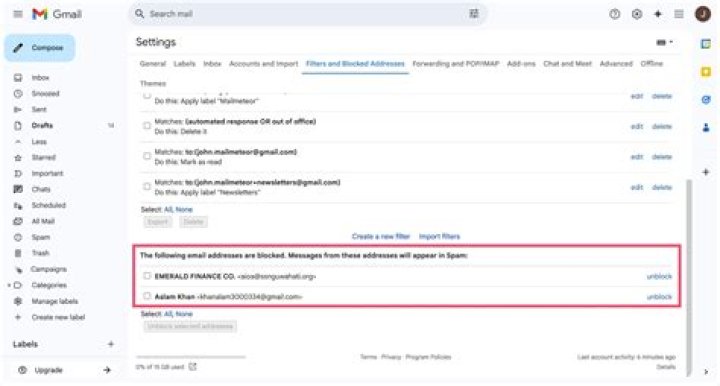
Task: Collapse sidebar with Less
Action: (x=39, y=141)
